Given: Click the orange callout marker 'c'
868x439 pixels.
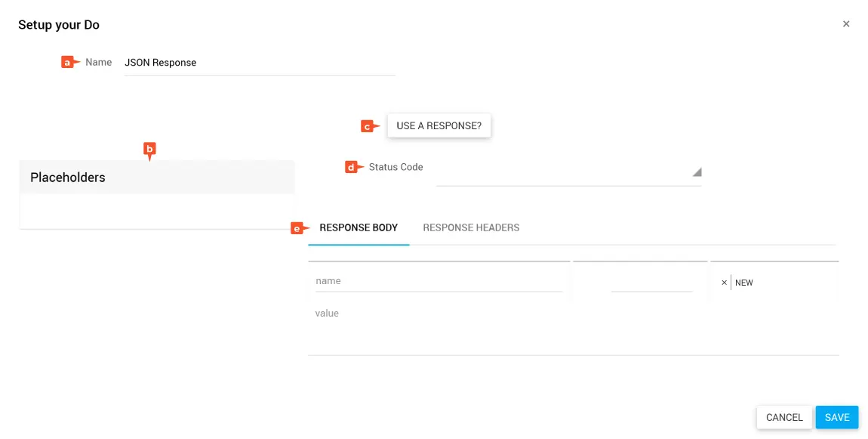Looking at the screenshot, I should (x=368, y=126).
